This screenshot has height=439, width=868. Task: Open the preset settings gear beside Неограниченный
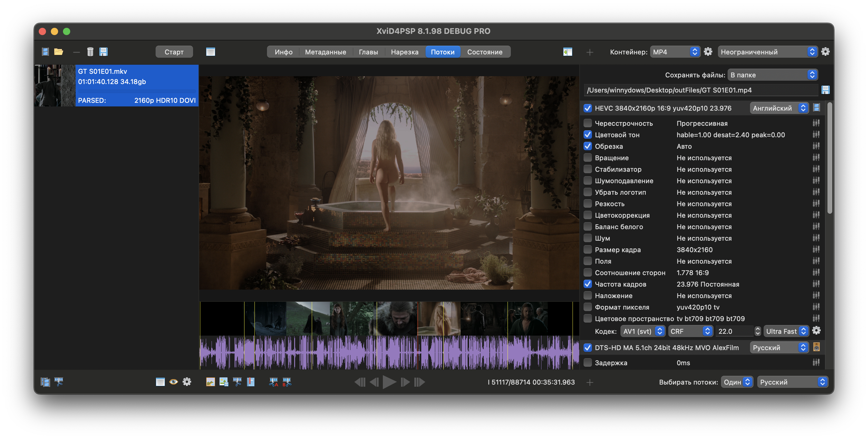[x=825, y=52]
